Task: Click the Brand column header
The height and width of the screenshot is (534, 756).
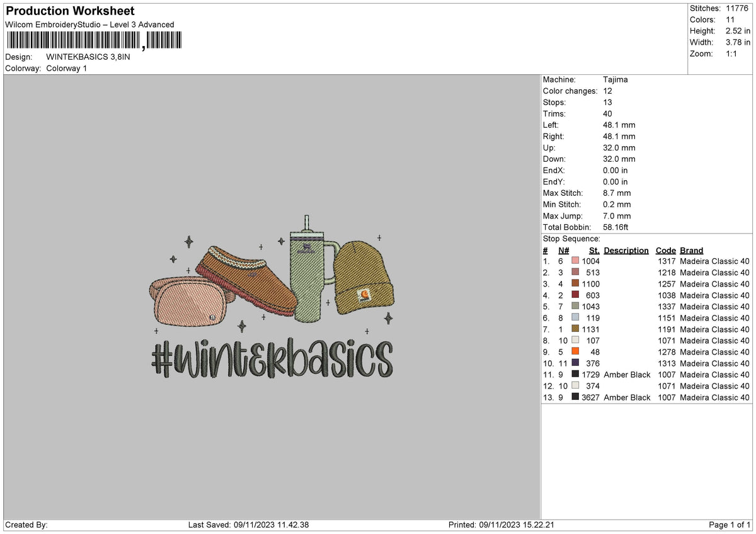Action: coord(691,251)
